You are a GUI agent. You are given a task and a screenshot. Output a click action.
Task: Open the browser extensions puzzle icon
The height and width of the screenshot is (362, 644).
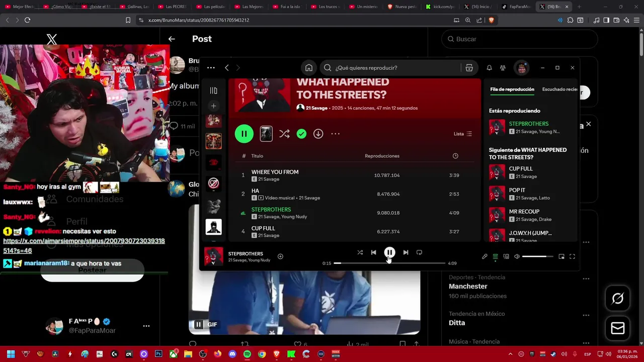(x=570, y=20)
